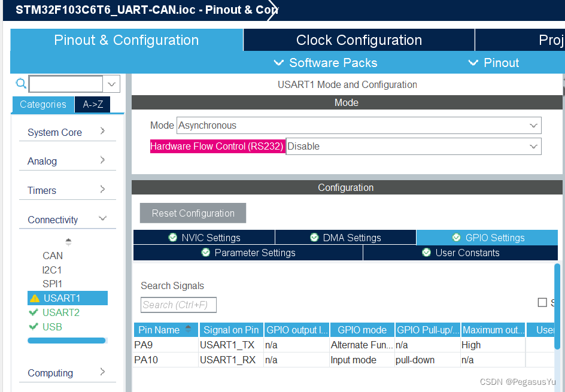The width and height of the screenshot is (565, 392).
Task: Expand the Software Packs chevron
Action: tap(279, 62)
